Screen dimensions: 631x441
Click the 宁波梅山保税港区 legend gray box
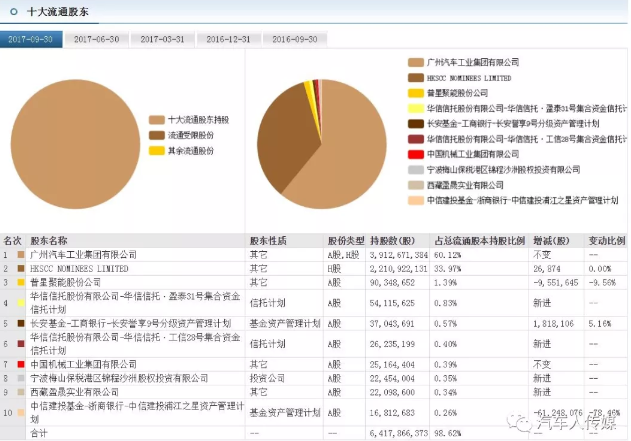tap(416, 170)
